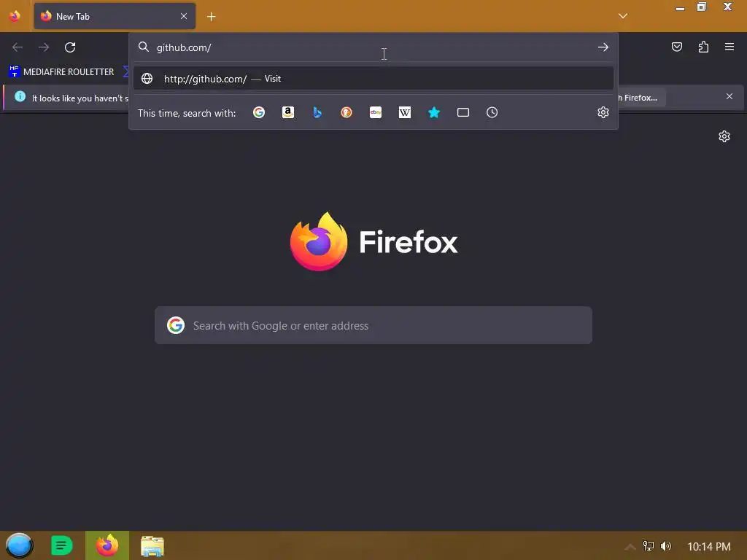This screenshot has width=747, height=560.
Task: Personalize New Tab via gear icon
Action: (724, 136)
